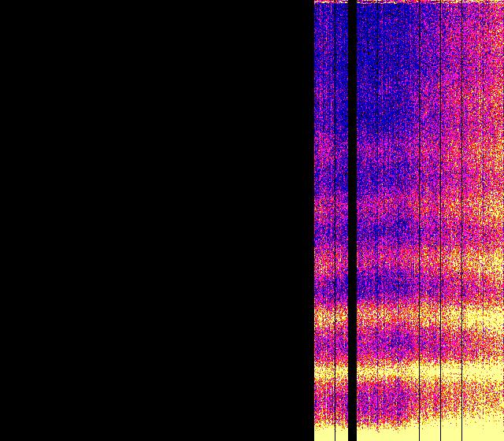Click the left boundary edge of the spectrogram

tap(314, 220)
